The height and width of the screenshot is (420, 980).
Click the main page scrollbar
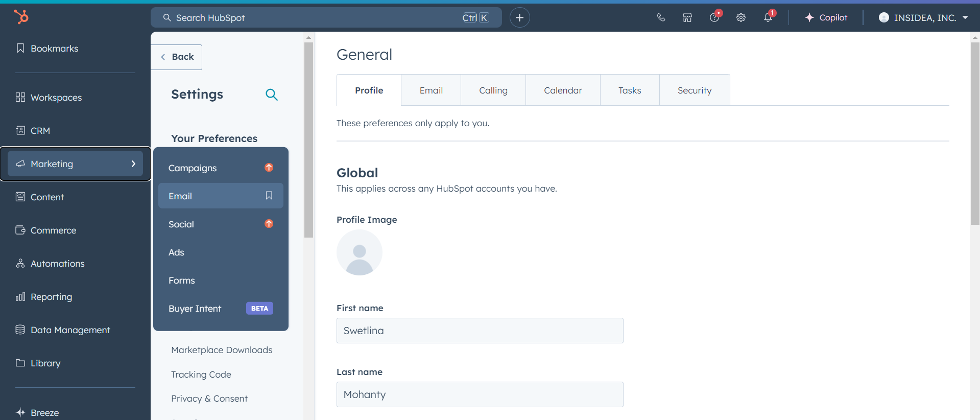[975, 133]
